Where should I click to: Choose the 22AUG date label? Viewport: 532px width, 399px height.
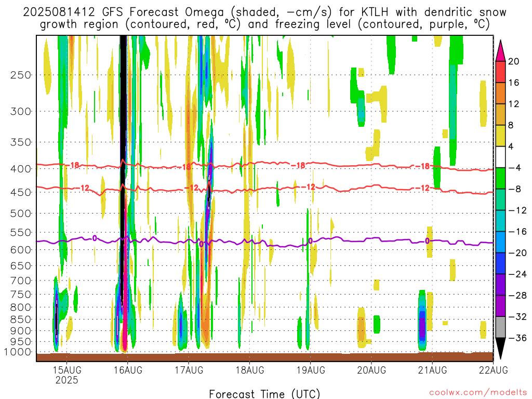coord(494,370)
